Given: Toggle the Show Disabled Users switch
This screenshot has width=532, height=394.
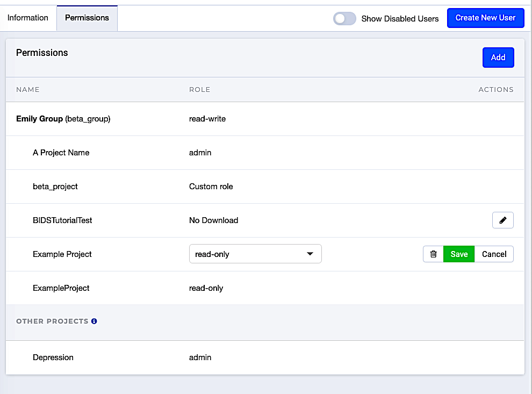Looking at the screenshot, I should [344, 18].
